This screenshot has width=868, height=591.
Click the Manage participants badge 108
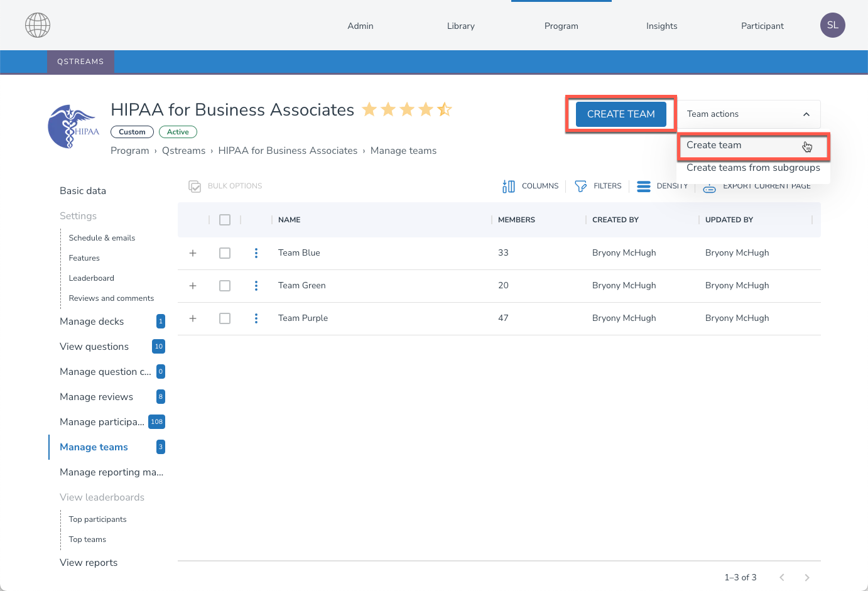click(156, 422)
